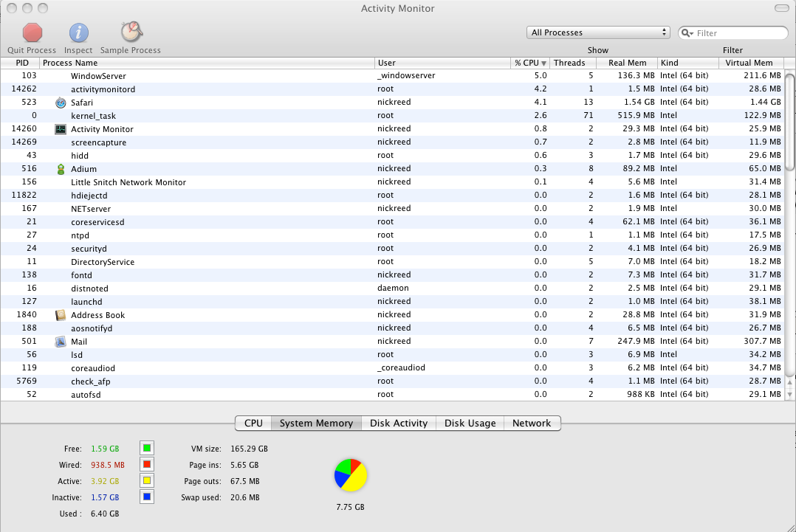This screenshot has height=532, width=796.
Task: Select Little Snitch Network Monitor row
Action: pos(392,182)
